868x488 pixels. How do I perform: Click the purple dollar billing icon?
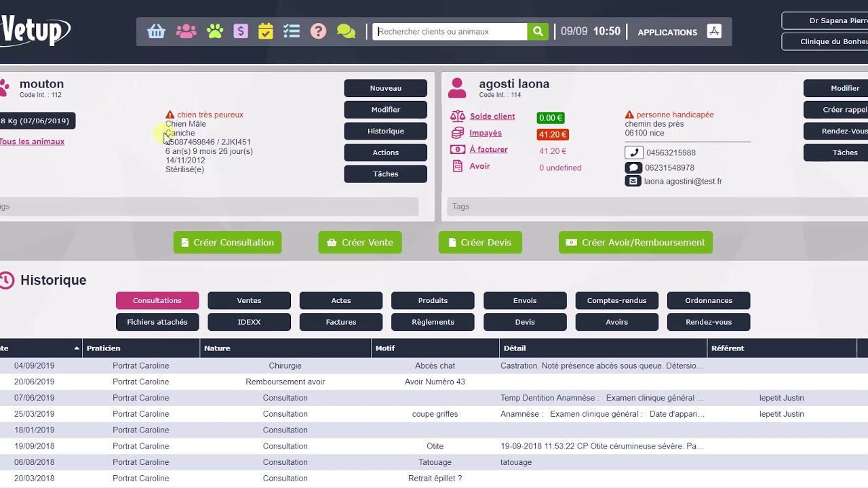(240, 32)
